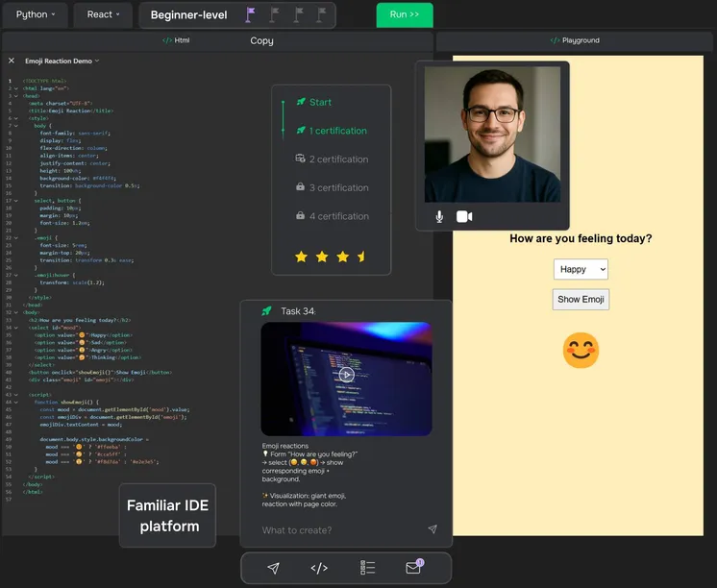Open the checklist icon in bottom toolbar

[x=368, y=568]
